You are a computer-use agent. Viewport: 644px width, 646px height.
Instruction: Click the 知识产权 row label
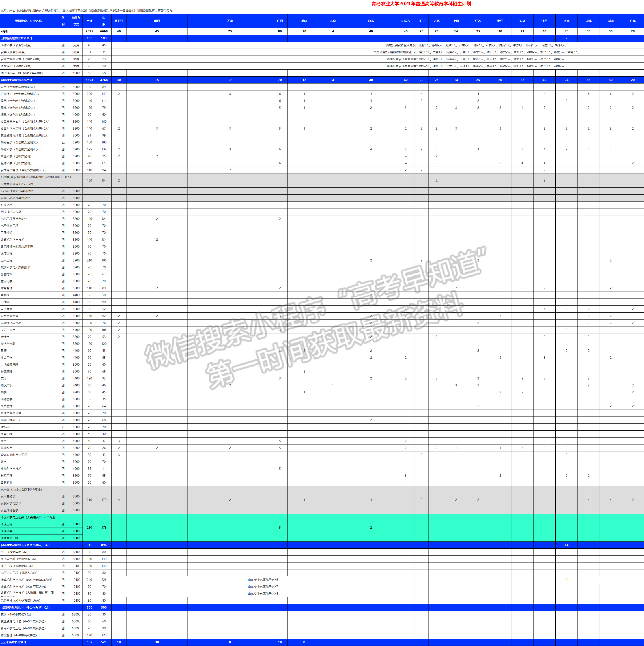coord(7,386)
